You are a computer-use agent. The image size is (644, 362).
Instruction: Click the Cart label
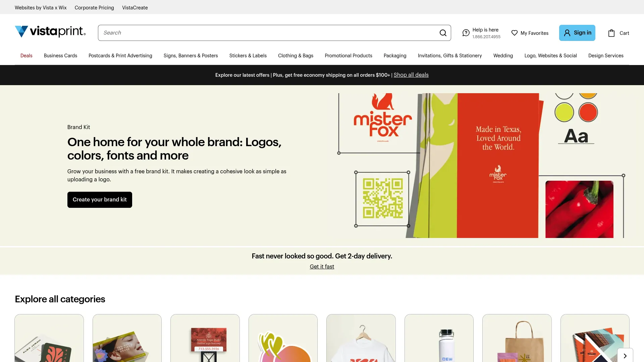point(624,33)
